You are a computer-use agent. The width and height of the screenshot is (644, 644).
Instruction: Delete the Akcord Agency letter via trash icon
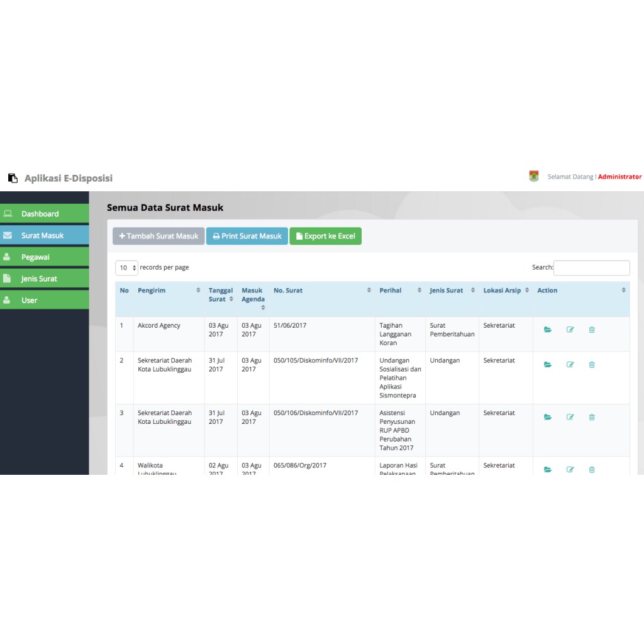click(x=592, y=330)
